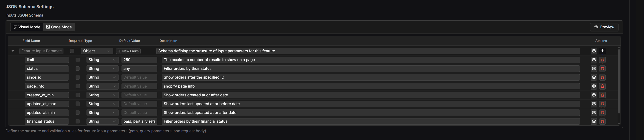Mark the limit field as required
Viewport: 644px width, 140px height.
click(78, 60)
